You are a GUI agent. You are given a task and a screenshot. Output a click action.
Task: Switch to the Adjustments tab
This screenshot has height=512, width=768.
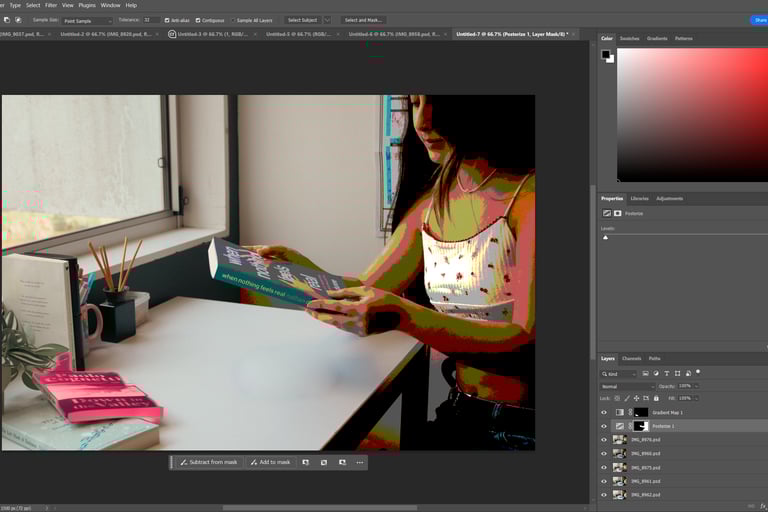(x=669, y=198)
